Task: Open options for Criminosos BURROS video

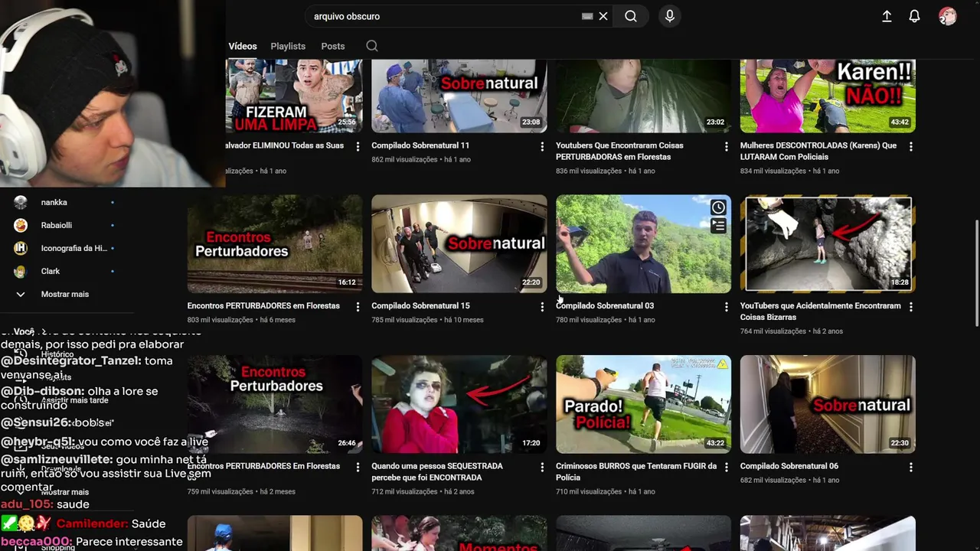Action: [x=727, y=467]
